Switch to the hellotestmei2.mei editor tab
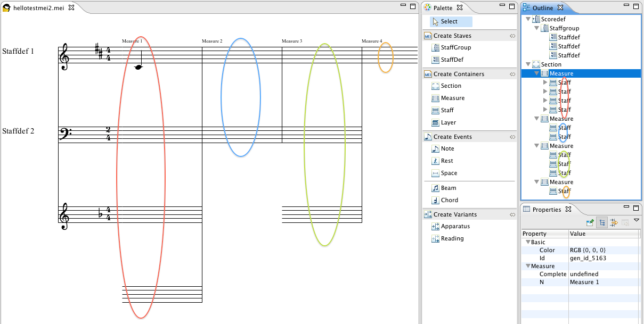This screenshot has height=324, width=644. [38, 7]
